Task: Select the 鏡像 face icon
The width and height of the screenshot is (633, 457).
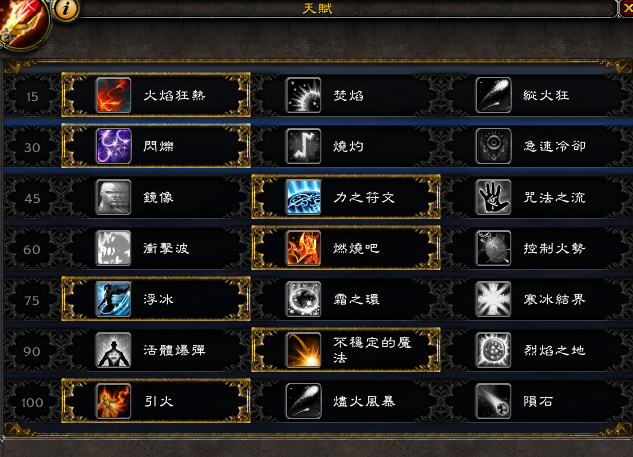Action: pyautogui.click(x=114, y=197)
